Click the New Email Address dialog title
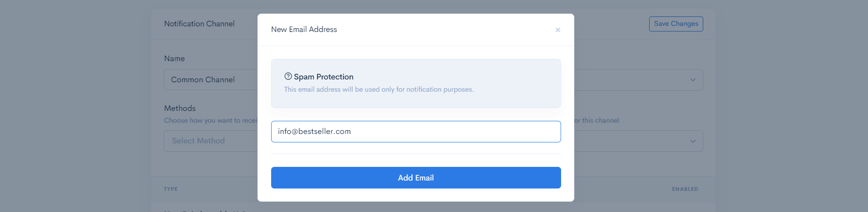This screenshot has width=868, height=212. 304,29
